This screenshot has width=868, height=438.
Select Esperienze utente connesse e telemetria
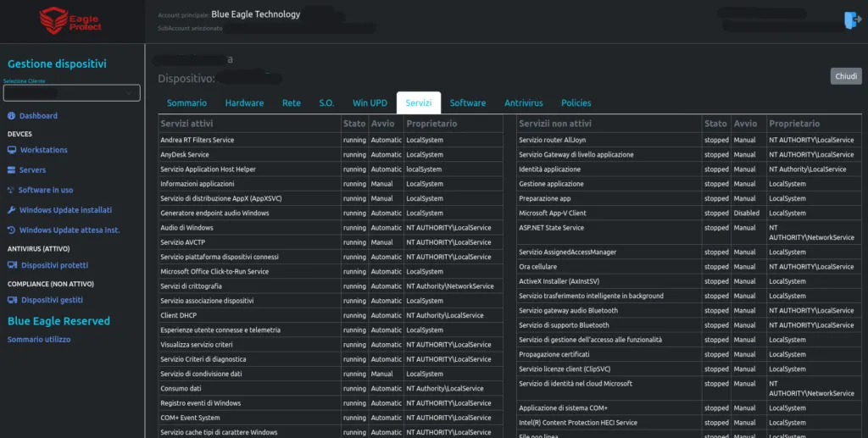pos(331,330)
